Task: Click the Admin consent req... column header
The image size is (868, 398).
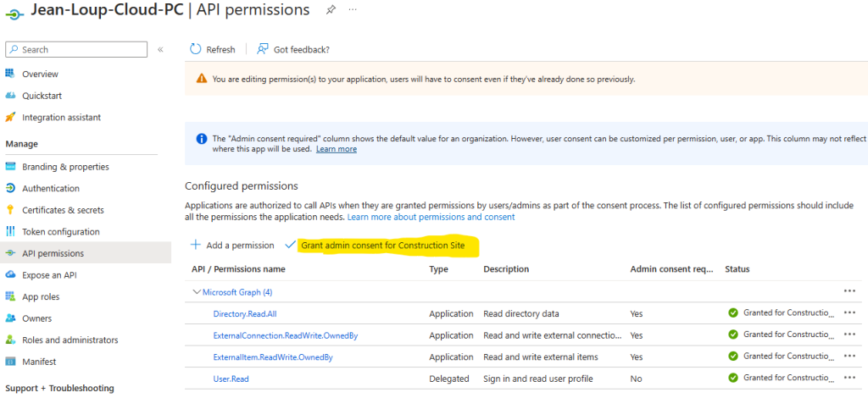Action: 672,269
